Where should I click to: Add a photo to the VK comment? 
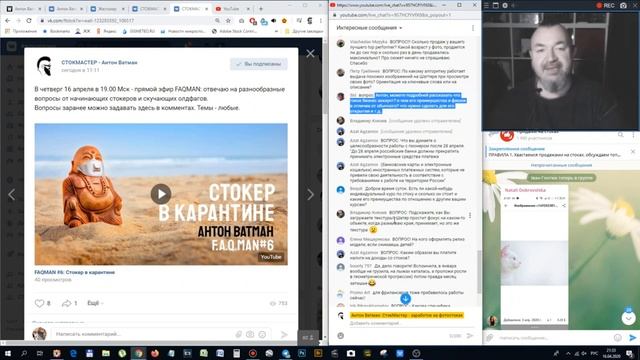[250, 334]
